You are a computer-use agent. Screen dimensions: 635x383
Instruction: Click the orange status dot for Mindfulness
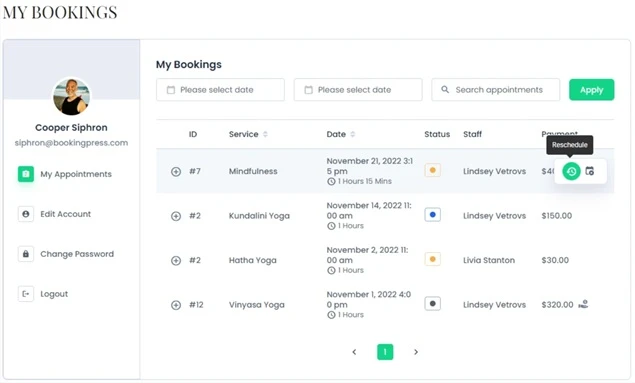pyautogui.click(x=433, y=170)
